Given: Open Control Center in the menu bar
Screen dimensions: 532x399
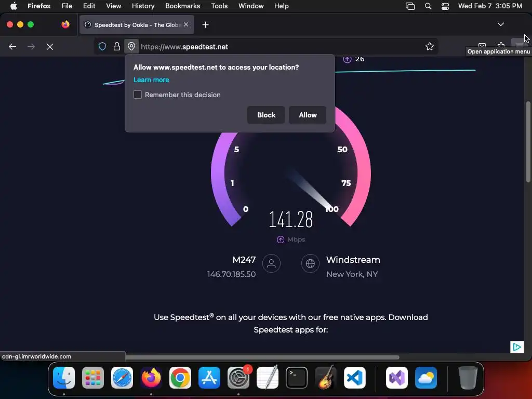Looking at the screenshot, I should (x=445, y=6).
